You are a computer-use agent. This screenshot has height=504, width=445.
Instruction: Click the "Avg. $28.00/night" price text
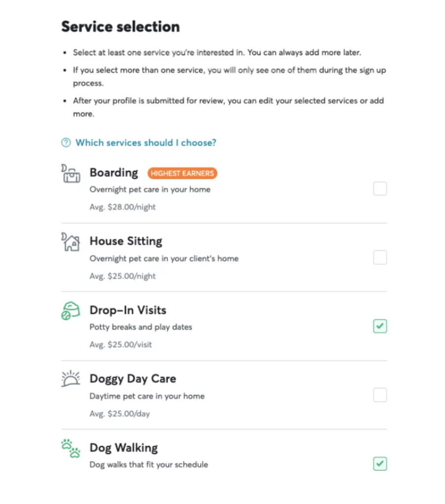click(x=123, y=207)
